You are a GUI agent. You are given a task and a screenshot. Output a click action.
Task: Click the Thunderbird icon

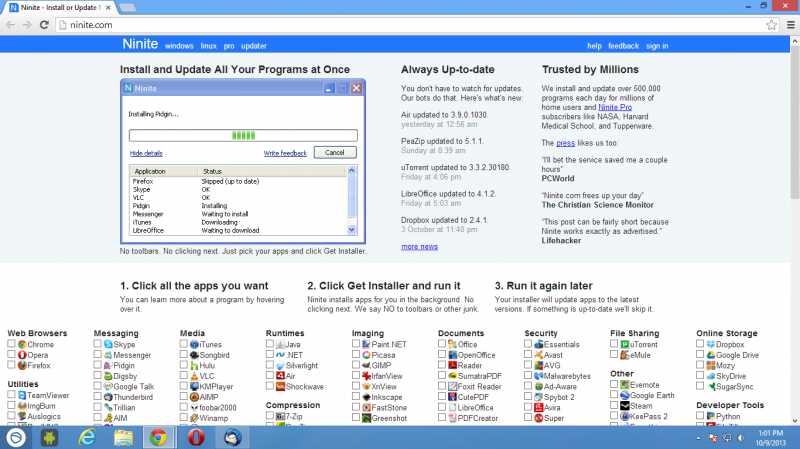pos(108,397)
